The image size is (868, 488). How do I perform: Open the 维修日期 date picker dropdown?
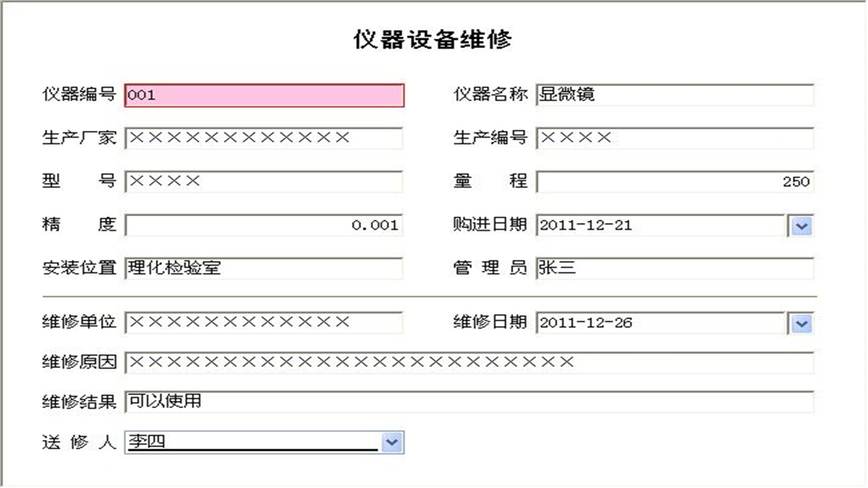point(801,323)
